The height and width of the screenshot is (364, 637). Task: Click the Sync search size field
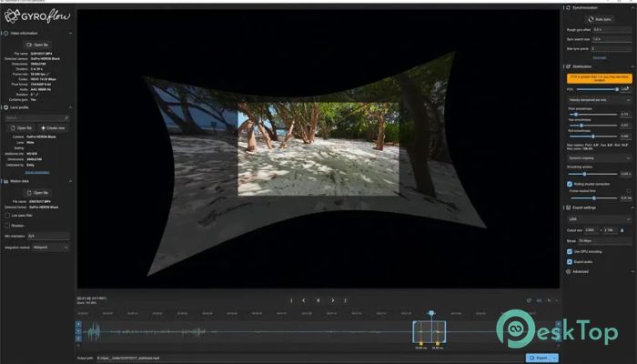612,39
